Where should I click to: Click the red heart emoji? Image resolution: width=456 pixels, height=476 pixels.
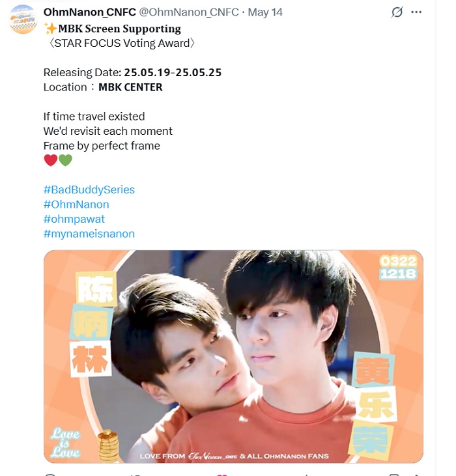click(x=51, y=160)
